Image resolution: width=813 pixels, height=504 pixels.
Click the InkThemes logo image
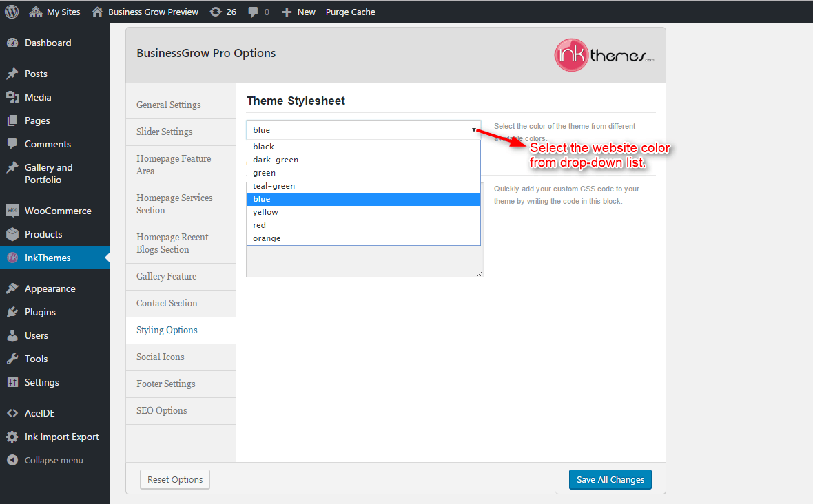604,55
